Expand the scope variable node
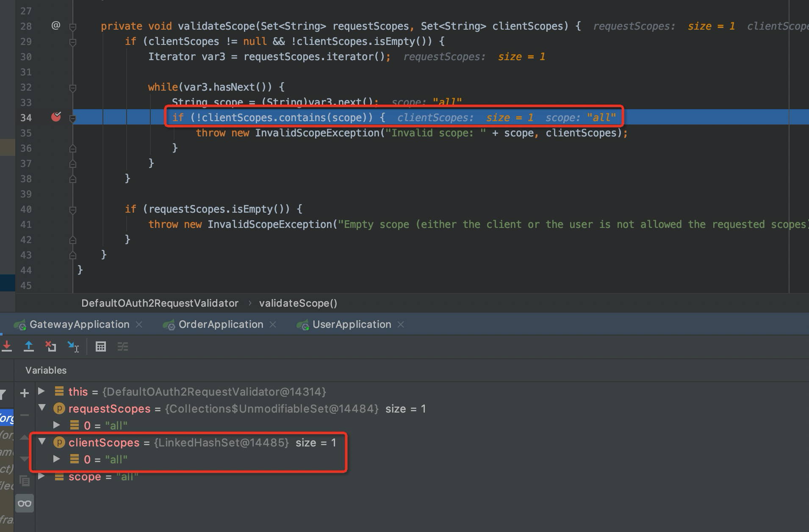This screenshot has width=809, height=532. [41, 477]
